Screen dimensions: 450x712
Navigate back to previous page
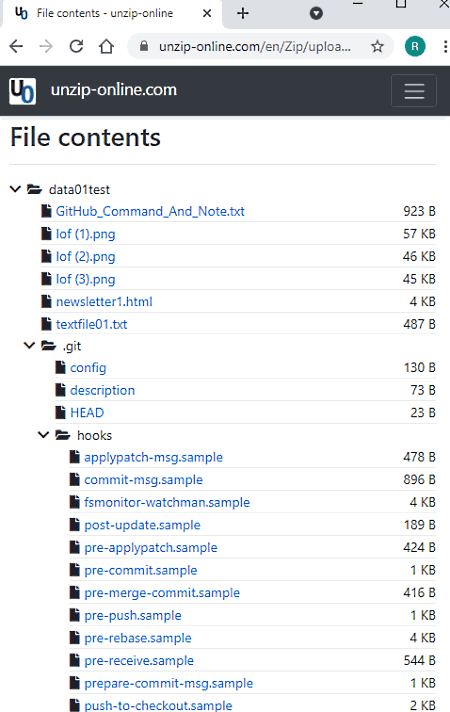[16, 46]
